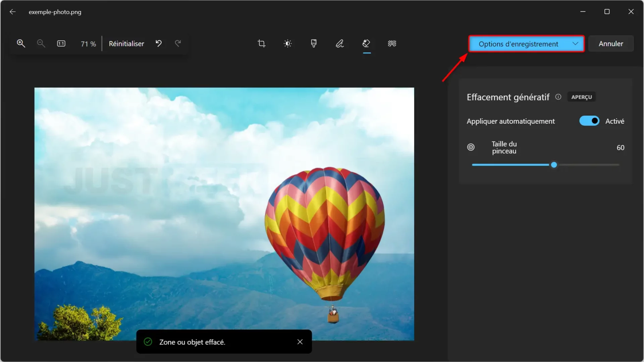Select the Markup/annotation tool
The image size is (644, 362).
(x=340, y=43)
